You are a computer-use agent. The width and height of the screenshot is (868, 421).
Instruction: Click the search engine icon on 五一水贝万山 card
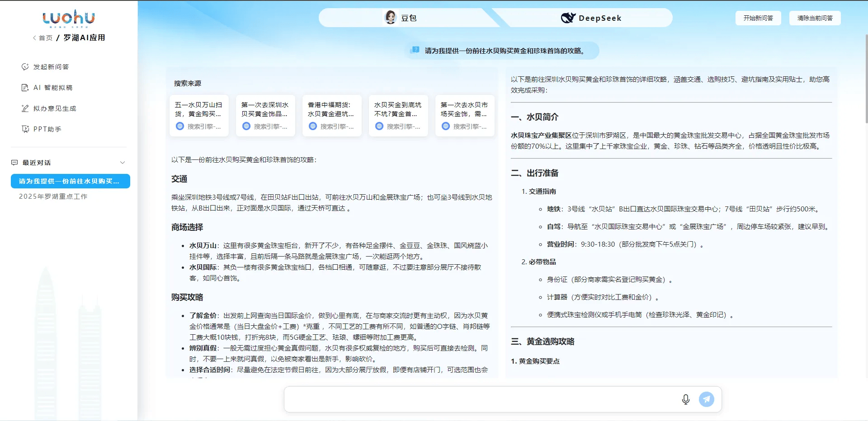click(x=179, y=126)
